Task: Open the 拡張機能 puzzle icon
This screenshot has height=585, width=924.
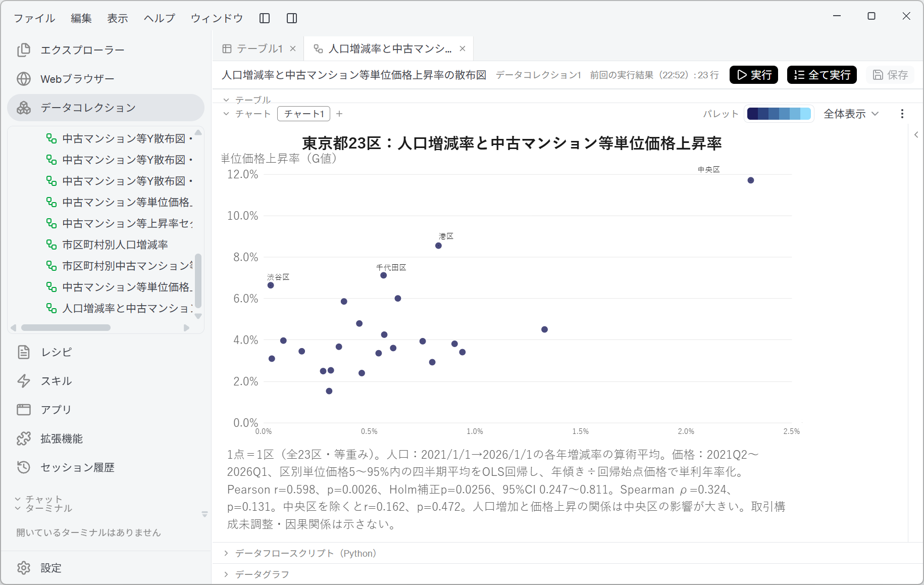Action: pos(24,438)
